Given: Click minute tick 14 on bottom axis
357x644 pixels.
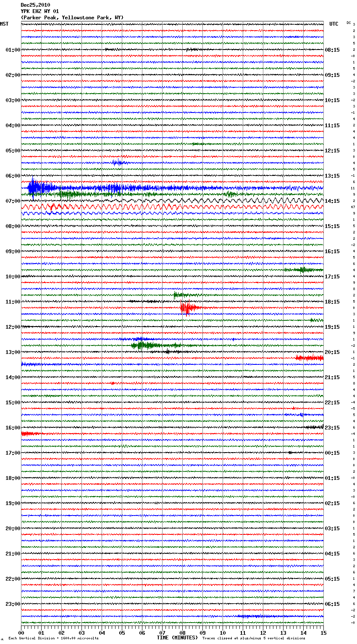Looking at the screenshot, I should pyautogui.click(x=304, y=633).
